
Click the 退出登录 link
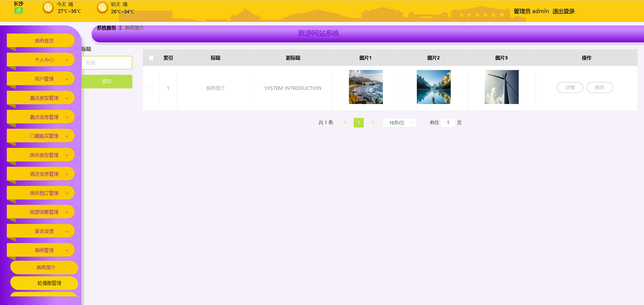pos(563,11)
